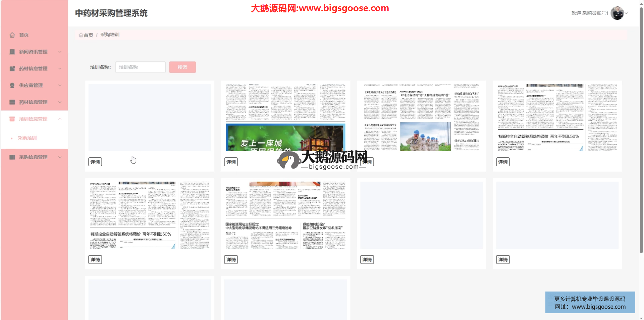Click the 供应商管理 sidebar icon
The height and width of the screenshot is (320, 644).
coord(12,85)
